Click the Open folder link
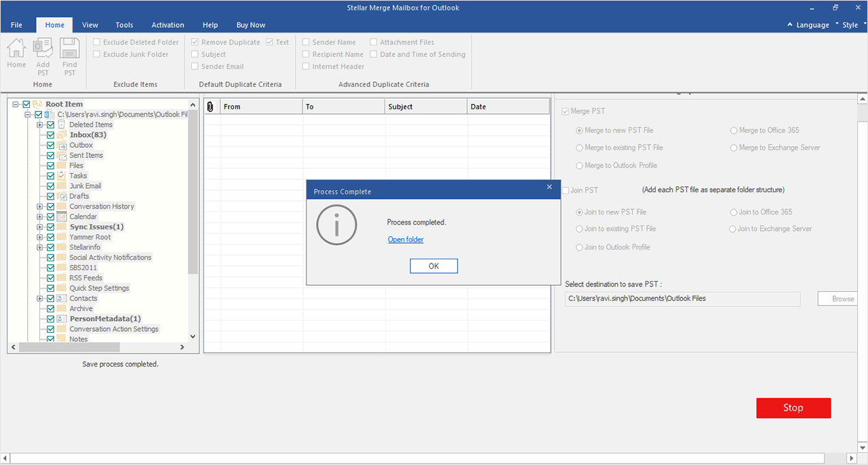Image resolution: width=868 pixels, height=465 pixels. coord(406,240)
